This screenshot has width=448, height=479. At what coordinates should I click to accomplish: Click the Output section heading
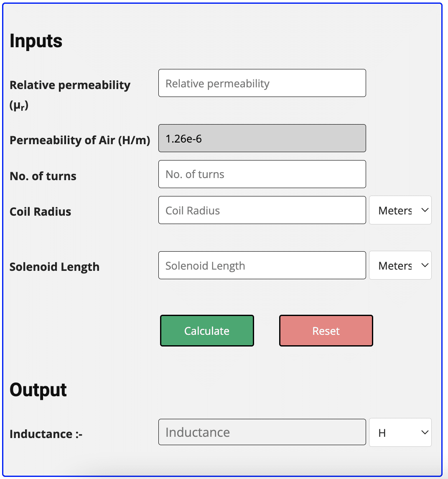click(x=38, y=390)
